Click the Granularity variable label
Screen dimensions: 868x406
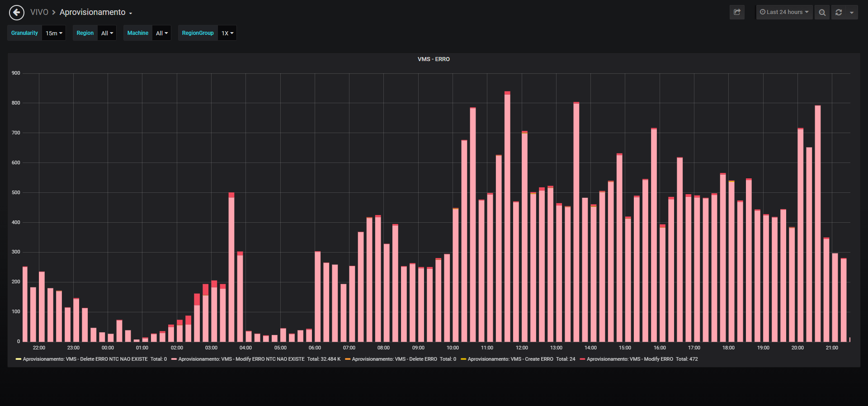[24, 33]
